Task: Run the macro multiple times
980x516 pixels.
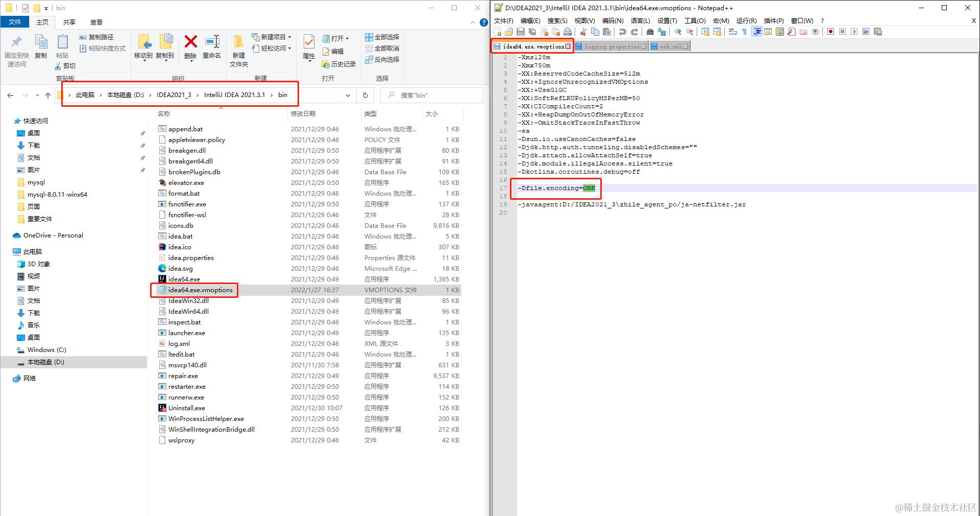Action: 866,32
